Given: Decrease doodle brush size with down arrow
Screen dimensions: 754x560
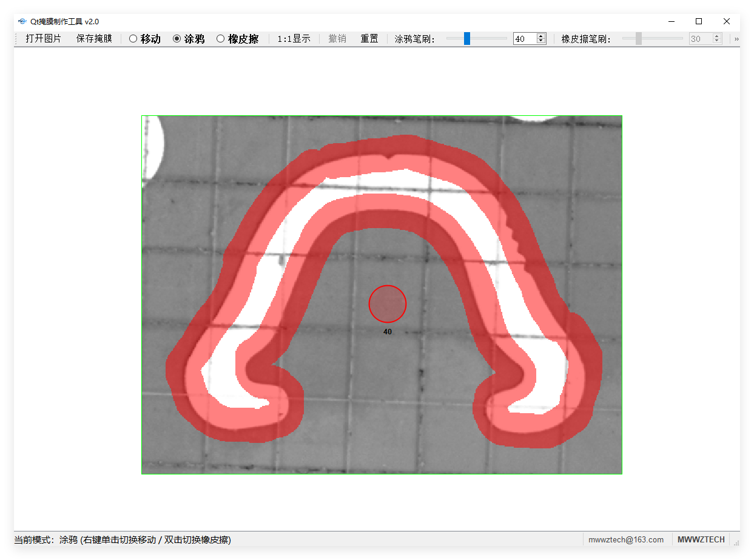Looking at the screenshot, I should click(x=541, y=41).
